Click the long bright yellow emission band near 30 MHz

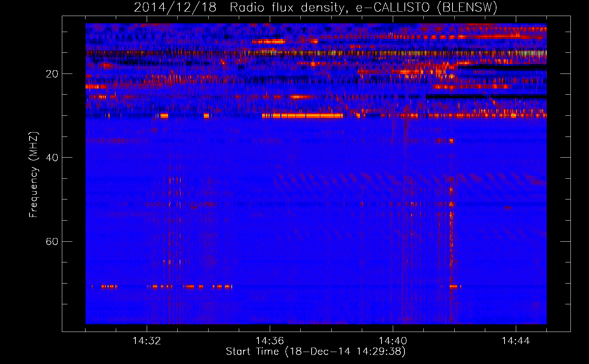tap(303, 116)
